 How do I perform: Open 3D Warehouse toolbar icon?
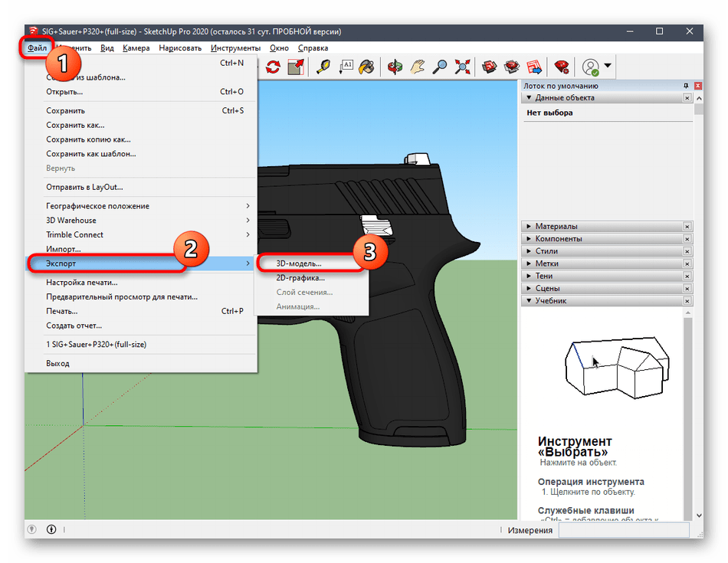point(490,67)
